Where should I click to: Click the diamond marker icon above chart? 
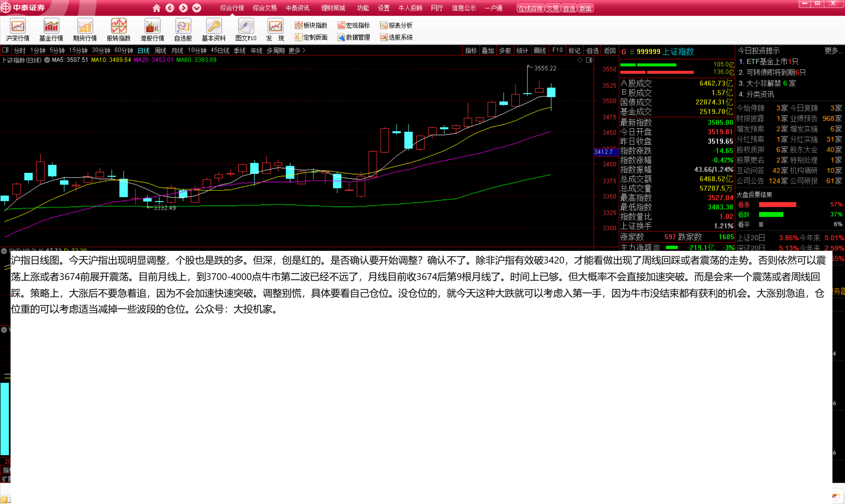click(580, 60)
